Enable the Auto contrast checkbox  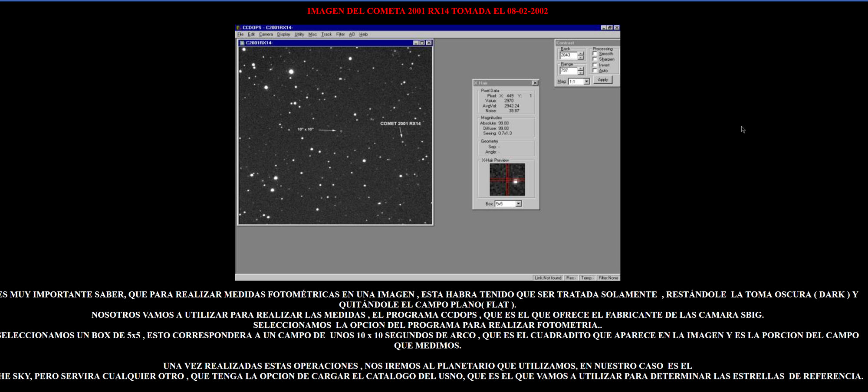[595, 71]
